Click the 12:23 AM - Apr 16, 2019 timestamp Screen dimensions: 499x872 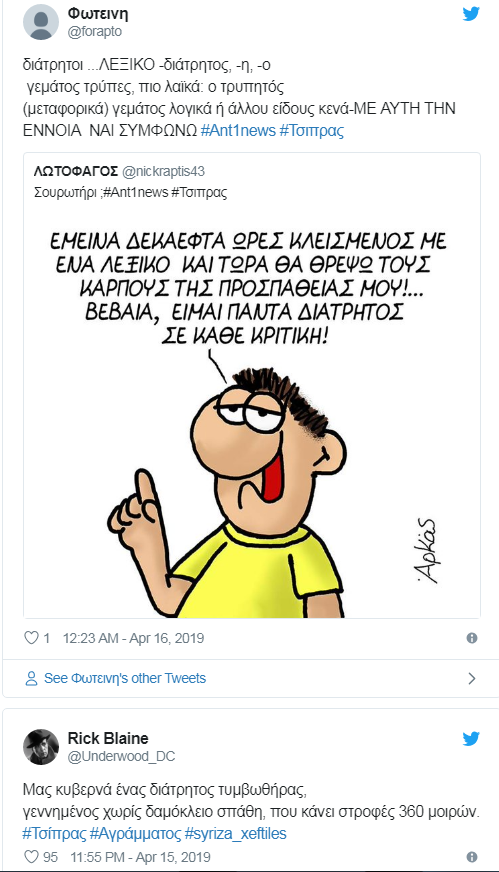(x=134, y=638)
